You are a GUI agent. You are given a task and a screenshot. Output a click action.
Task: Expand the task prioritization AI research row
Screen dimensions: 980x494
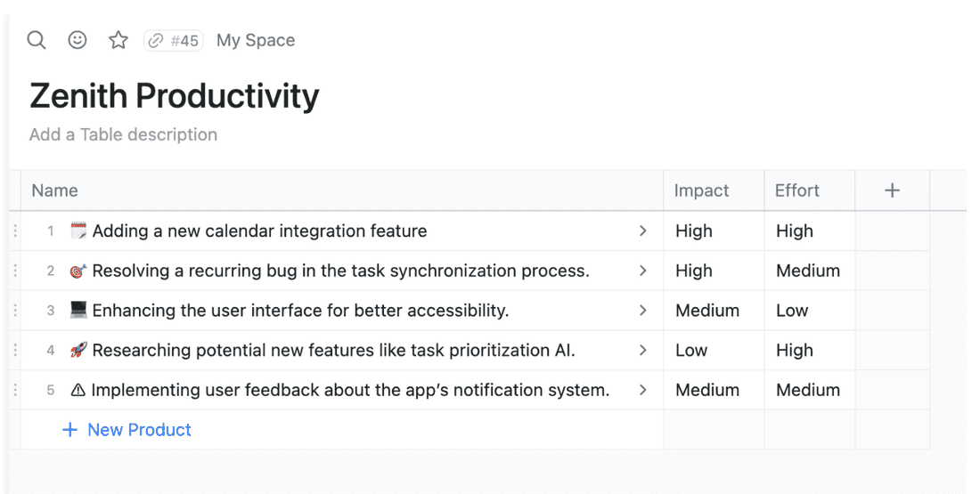click(x=642, y=351)
